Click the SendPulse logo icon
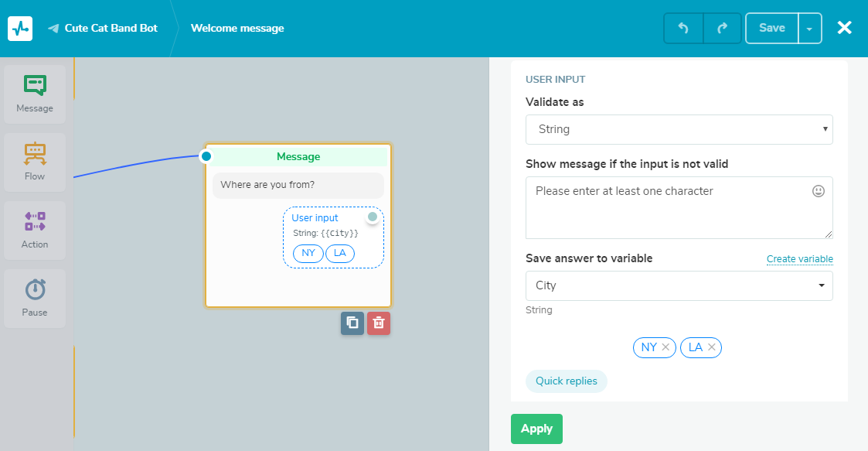This screenshot has width=868, height=451. (20, 29)
